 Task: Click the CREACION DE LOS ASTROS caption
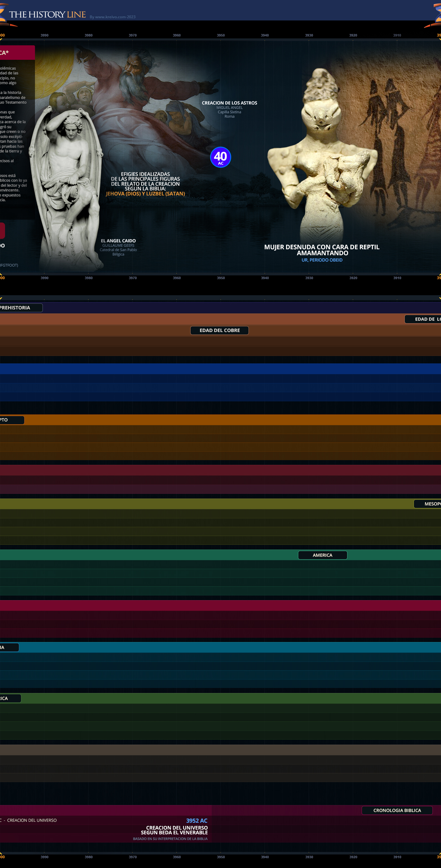pos(229,103)
